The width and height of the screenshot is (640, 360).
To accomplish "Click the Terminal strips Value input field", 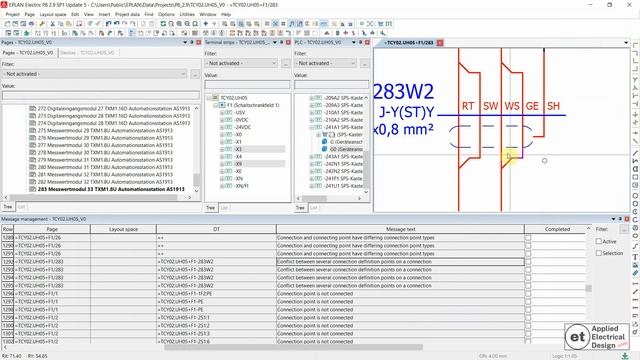I will point(247,84).
